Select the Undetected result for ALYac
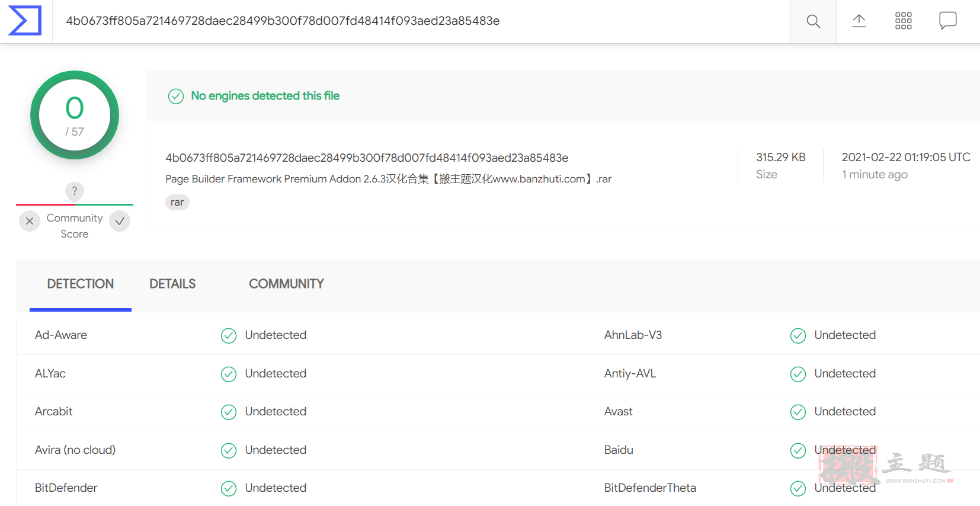 tap(276, 374)
